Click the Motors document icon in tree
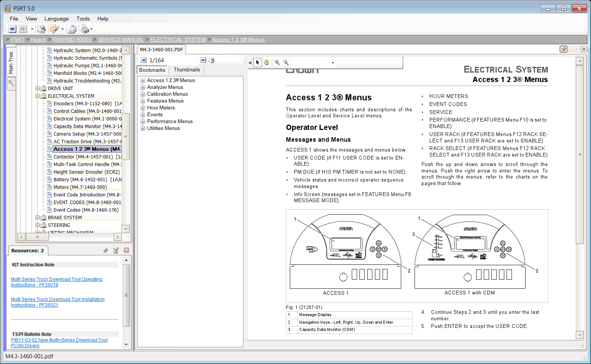 tap(49, 187)
